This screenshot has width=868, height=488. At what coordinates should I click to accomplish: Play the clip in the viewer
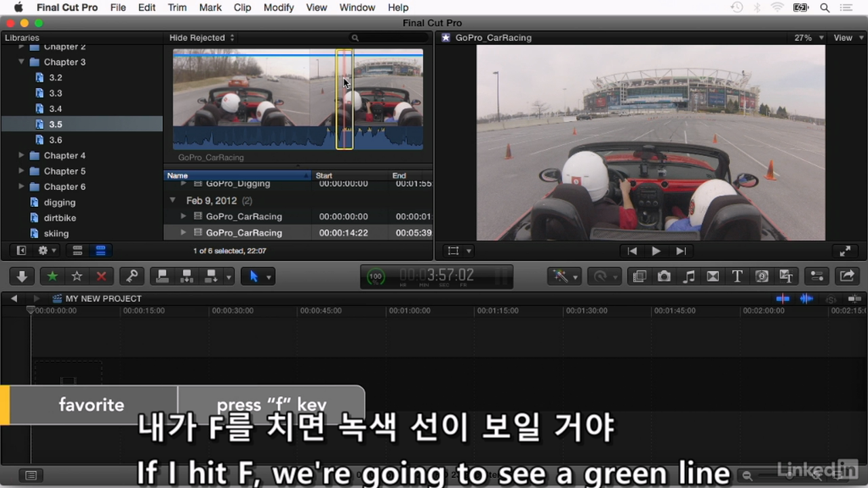656,251
